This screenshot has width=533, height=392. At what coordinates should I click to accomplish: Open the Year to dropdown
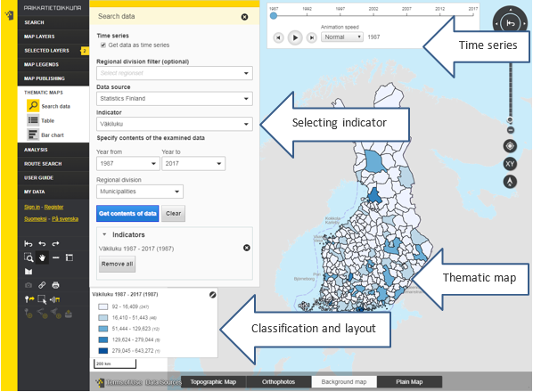193,163
